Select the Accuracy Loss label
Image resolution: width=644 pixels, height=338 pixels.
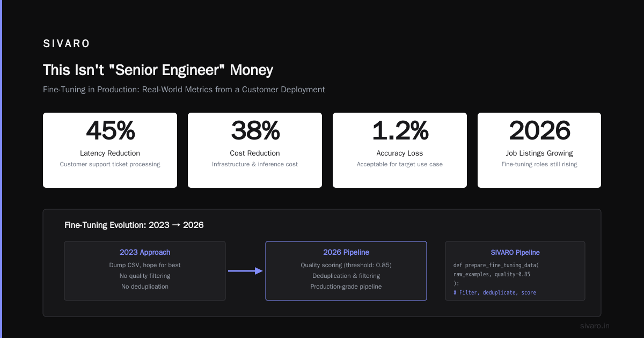(400, 153)
